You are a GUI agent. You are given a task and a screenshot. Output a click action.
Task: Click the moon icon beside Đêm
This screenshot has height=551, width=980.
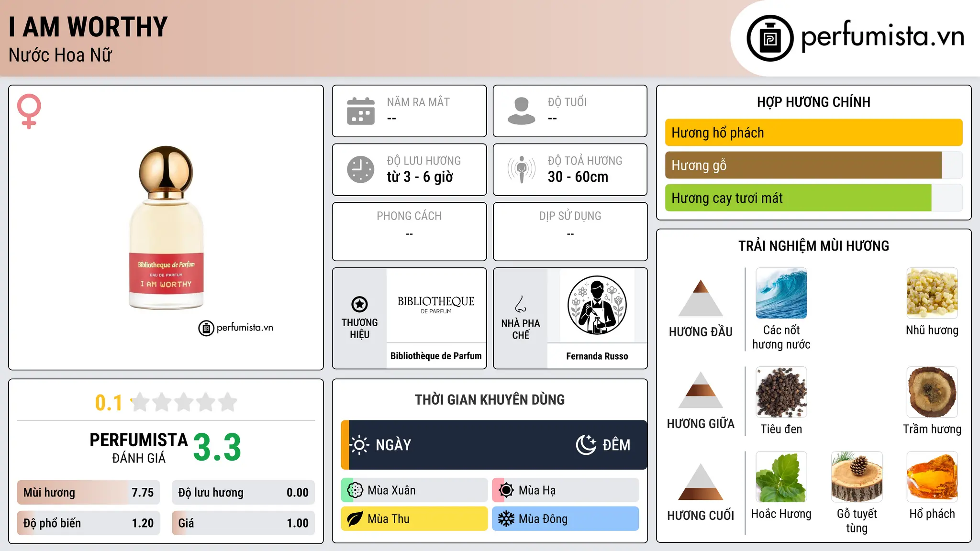[586, 445]
